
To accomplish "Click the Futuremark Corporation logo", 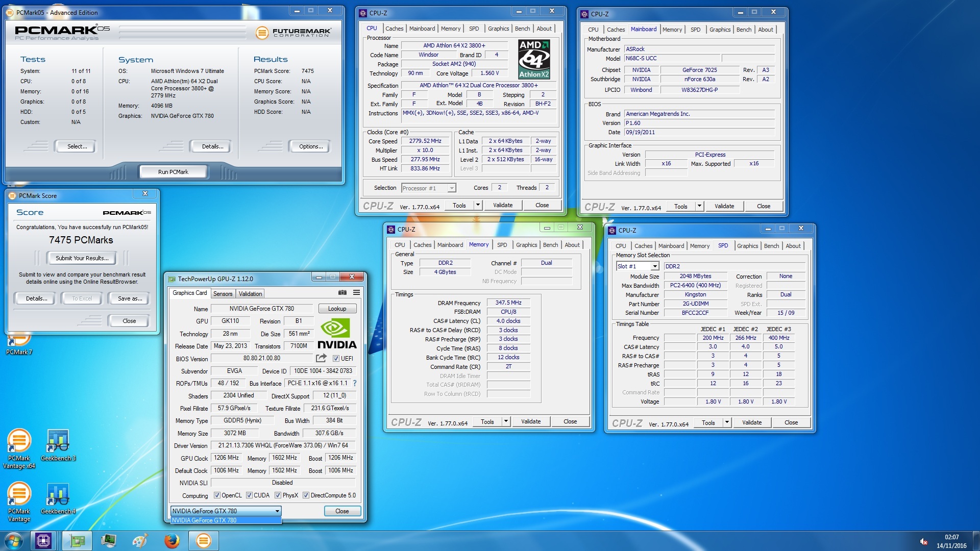I will click(293, 33).
